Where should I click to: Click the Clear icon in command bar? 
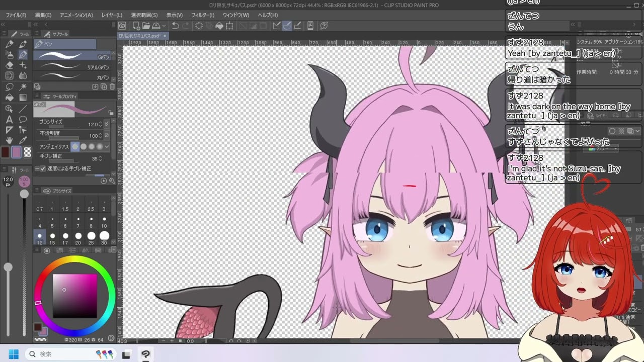[199, 26]
